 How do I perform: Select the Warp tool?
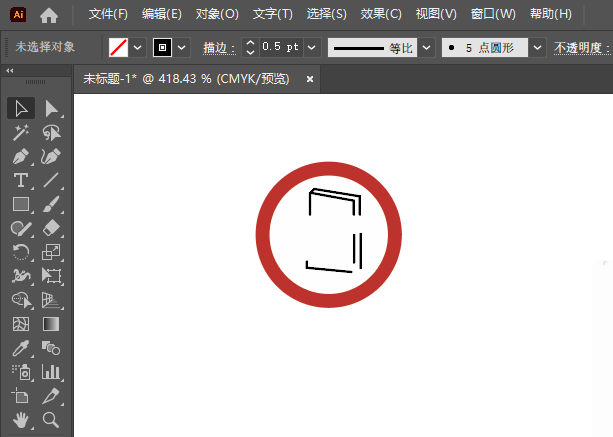pos(21,276)
